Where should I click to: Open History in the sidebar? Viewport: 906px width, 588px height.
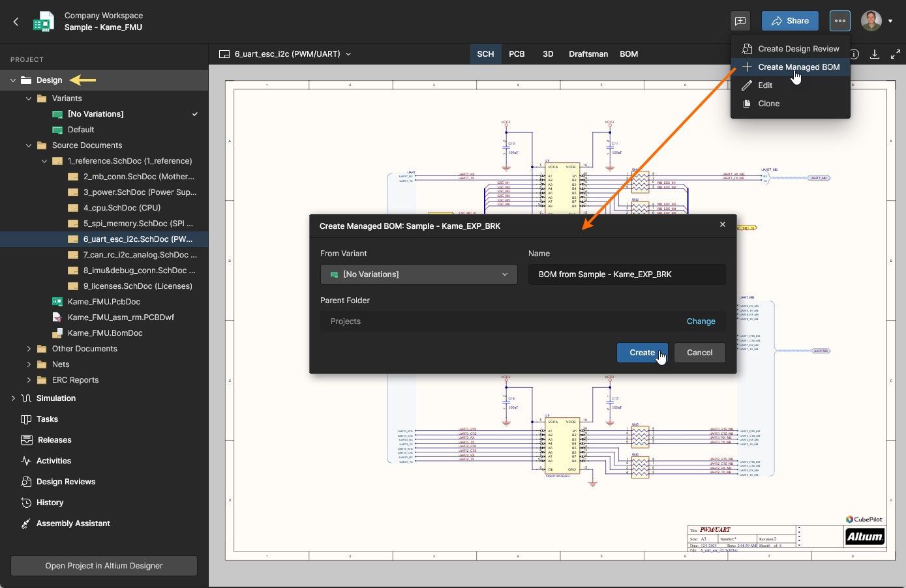(x=50, y=503)
